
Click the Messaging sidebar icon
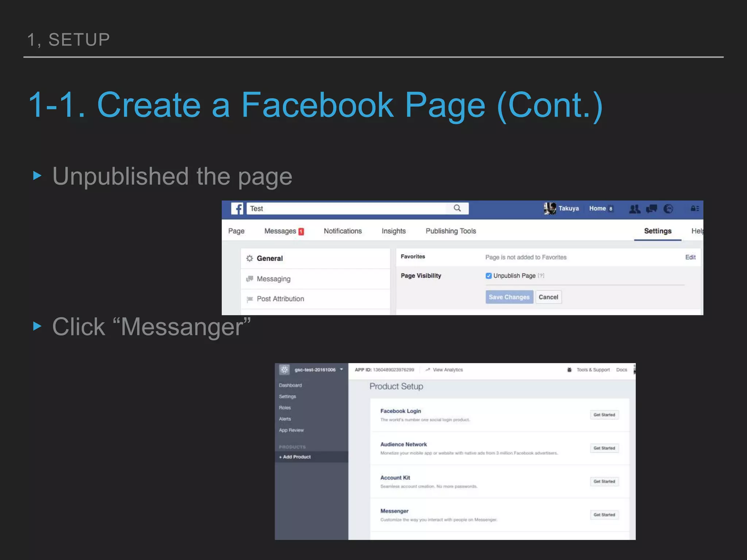coord(249,279)
